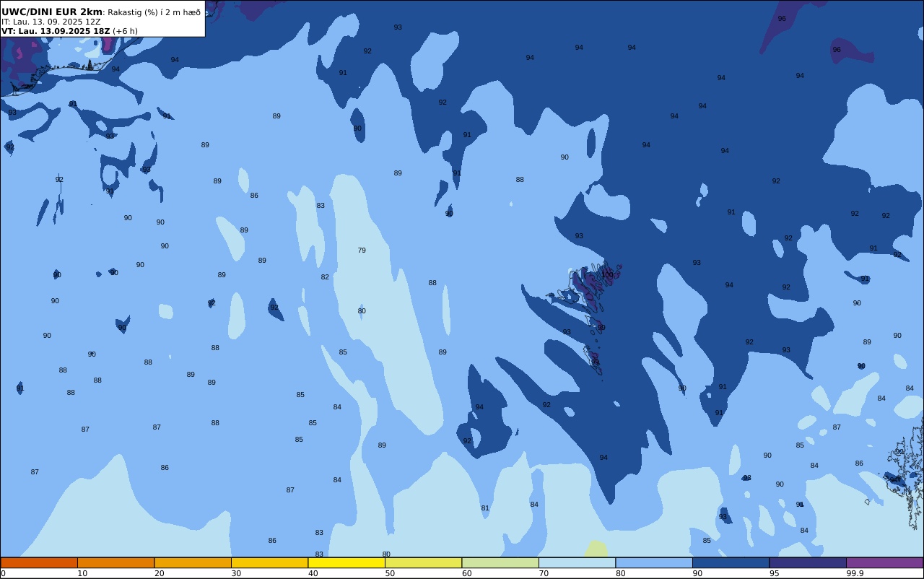Click the light blue 80–90 legend swatch
Viewport: 924px width, 579px height.
(654, 562)
